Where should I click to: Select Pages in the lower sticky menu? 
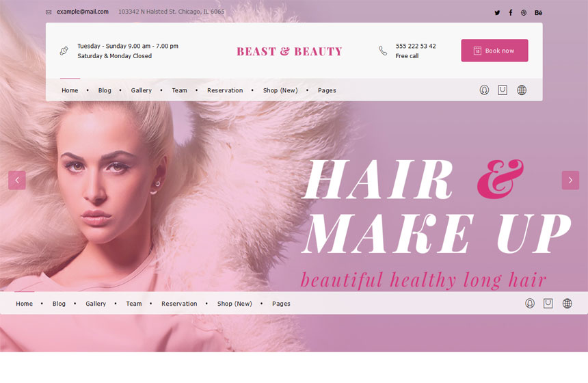point(281,304)
